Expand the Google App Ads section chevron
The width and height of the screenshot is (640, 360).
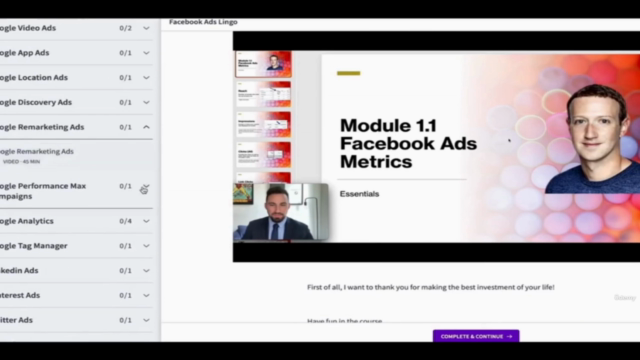click(x=146, y=53)
